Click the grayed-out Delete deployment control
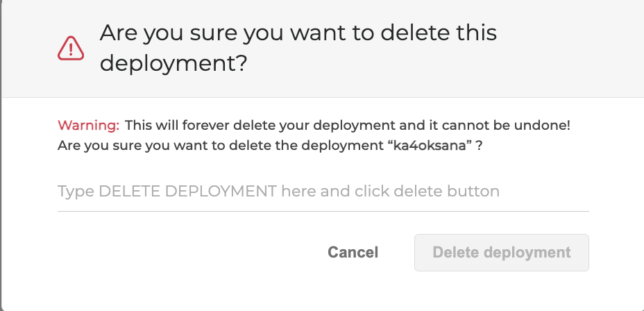644x311 pixels. [501, 252]
